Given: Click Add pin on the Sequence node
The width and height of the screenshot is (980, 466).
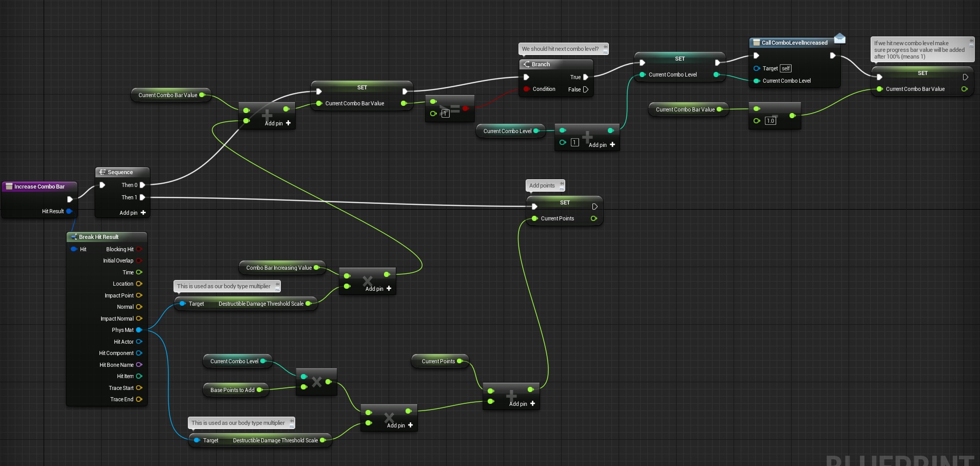Looking at the screenshot, I should tap(132, 213).
